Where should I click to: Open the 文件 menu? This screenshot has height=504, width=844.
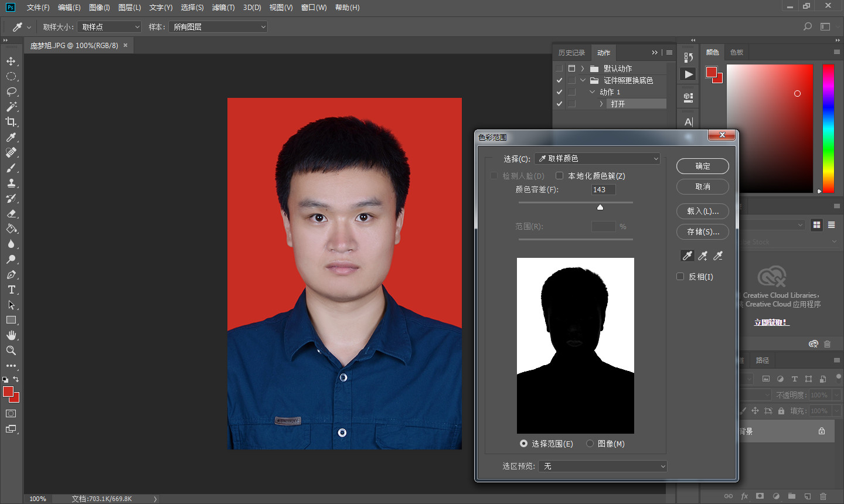pyautogui.click(x=38, y=8)
